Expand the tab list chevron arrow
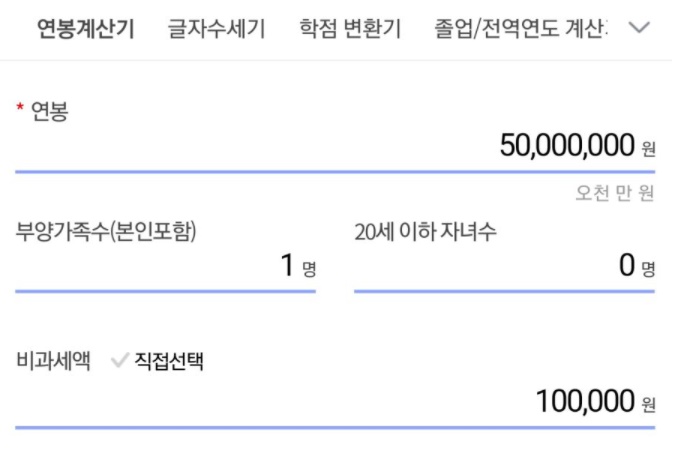 coord(640,28)
